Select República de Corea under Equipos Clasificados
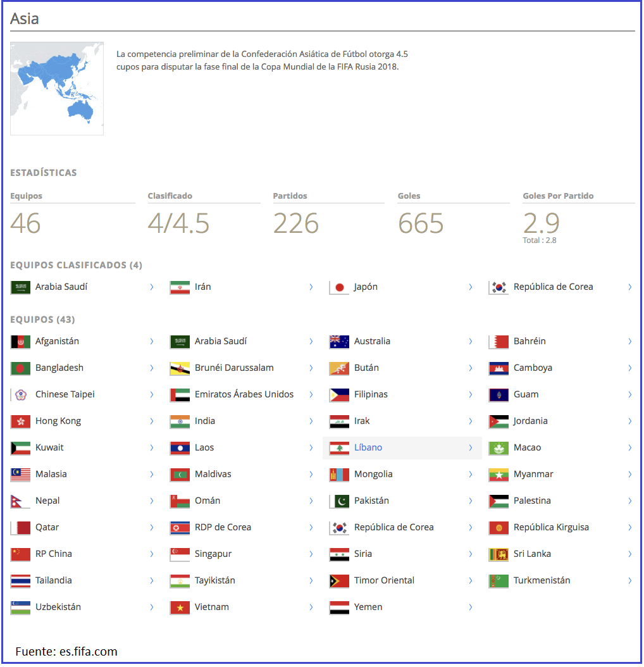Viewport: 644px width, 667px height. tap(554, 287)
